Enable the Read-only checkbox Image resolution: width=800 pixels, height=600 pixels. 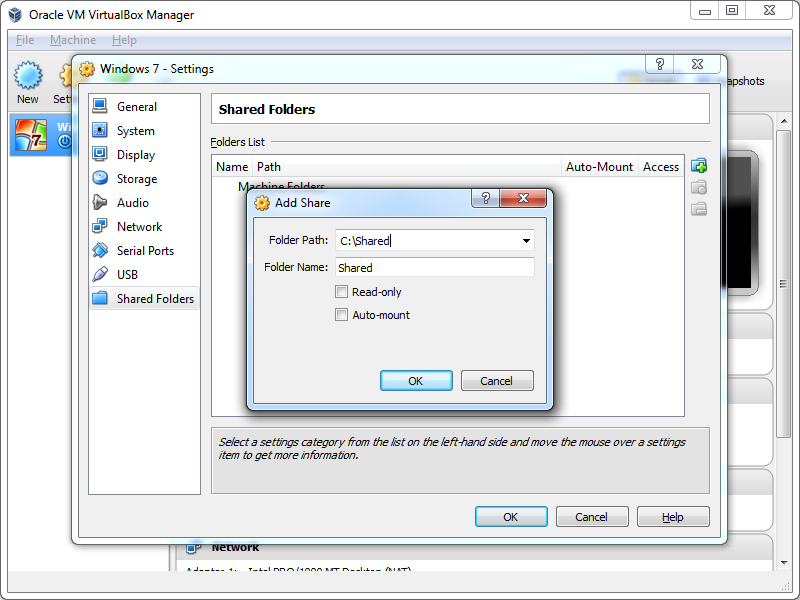click(x=342, y=292)
